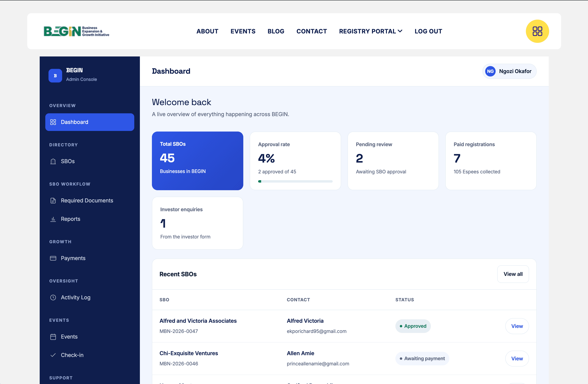Screen dimensions: 588x384
Task: Click the SBOs building icon
Action: (53, 161)
